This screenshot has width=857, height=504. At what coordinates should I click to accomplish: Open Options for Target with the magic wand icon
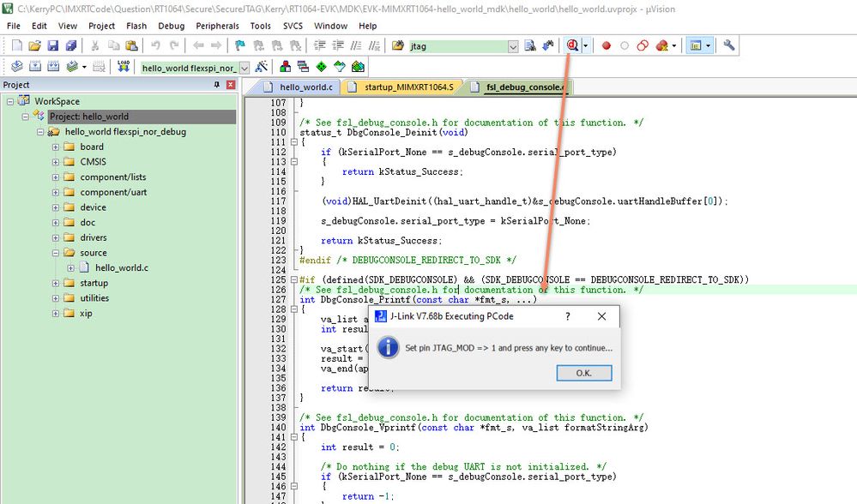[x=262, y=67]
